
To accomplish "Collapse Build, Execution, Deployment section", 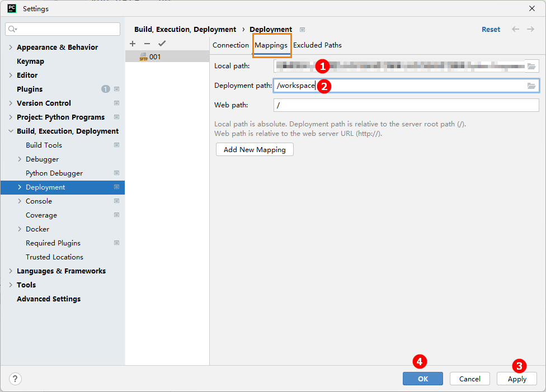I will (x=11, y=131).
